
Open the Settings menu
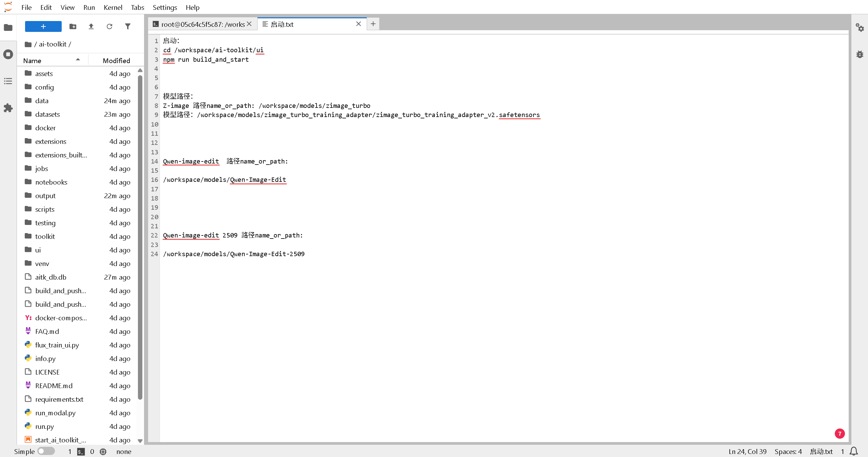tap(165, 7)
